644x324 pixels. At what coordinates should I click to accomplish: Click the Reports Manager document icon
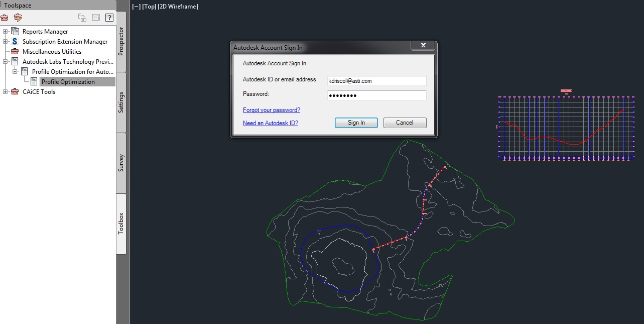point(15,32)
